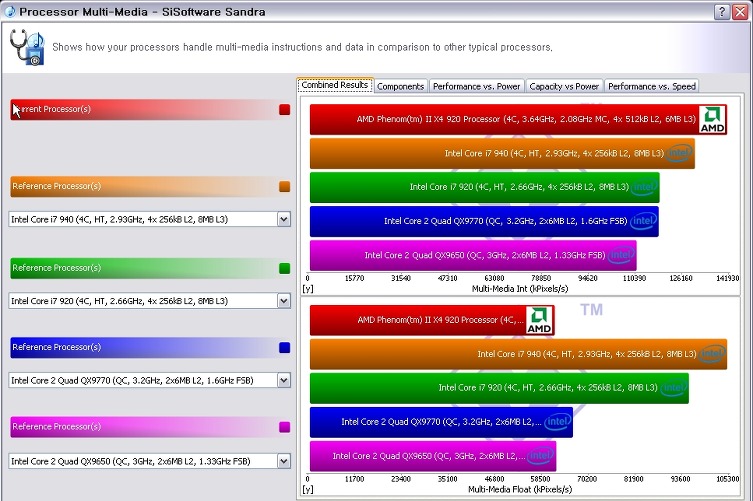Screen dimensions: 753x501
Task: Click QX9770 bar in Float chart
Action: 441,422
